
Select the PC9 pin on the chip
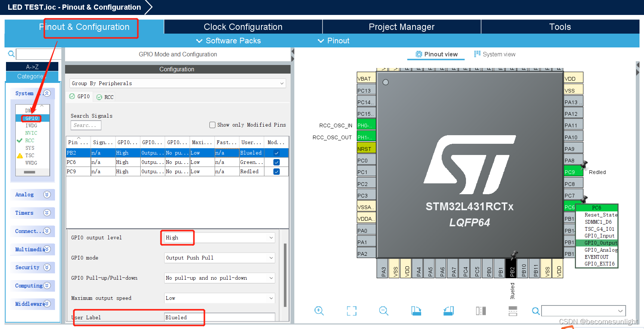point(573,172)
